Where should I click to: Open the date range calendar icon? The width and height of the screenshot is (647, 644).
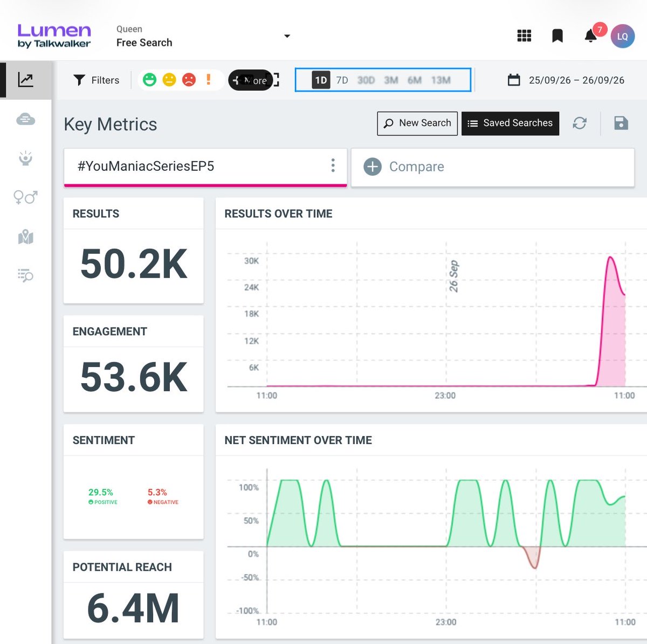click(x=514, y=80)
